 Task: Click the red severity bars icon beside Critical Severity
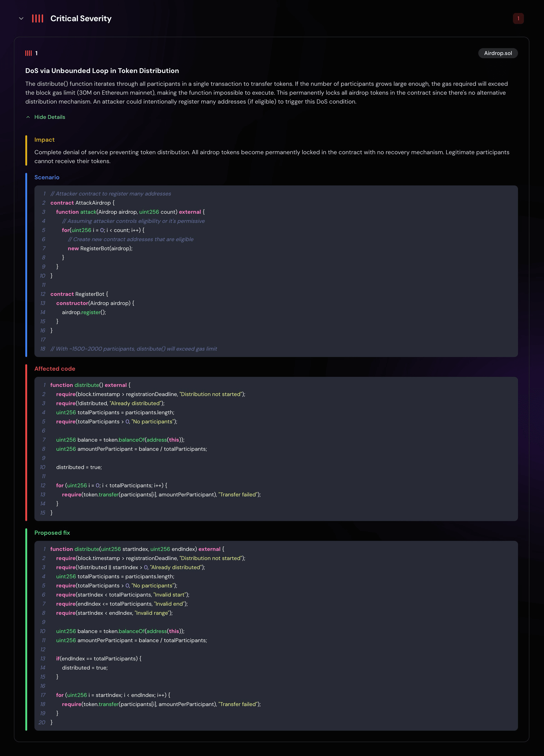pyautogui.click(x=38, y=19)
